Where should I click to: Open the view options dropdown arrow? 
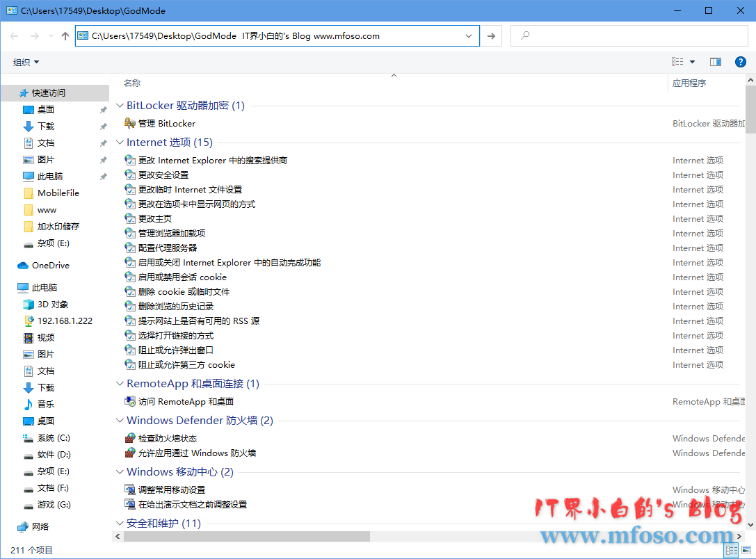(692, 62)
